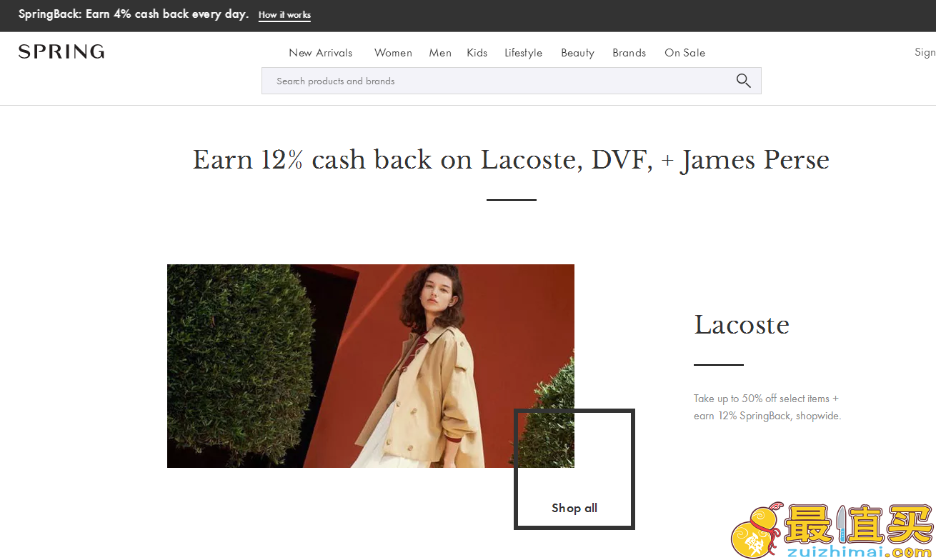Browse the Men category
Viewport: 936px width, 560px height.
(440, 53)
